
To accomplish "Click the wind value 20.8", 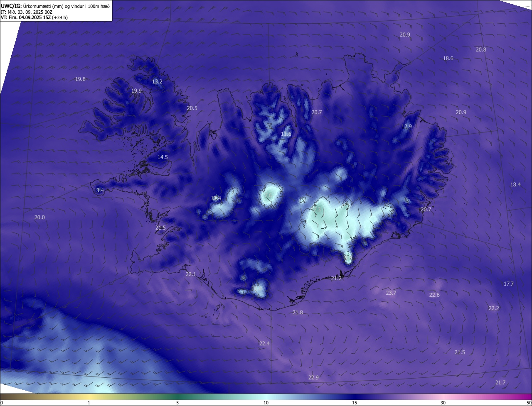I will coord(481,49).
